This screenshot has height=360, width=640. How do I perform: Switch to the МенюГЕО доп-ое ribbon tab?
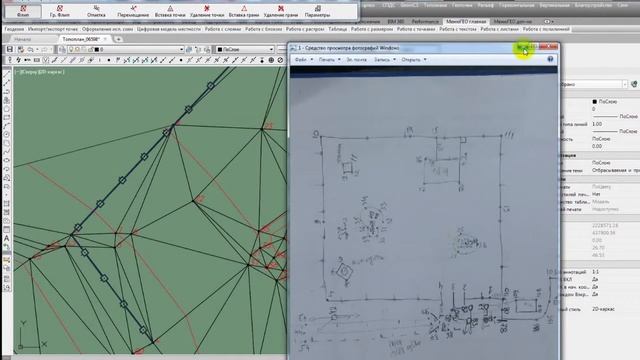pos(513,21)
